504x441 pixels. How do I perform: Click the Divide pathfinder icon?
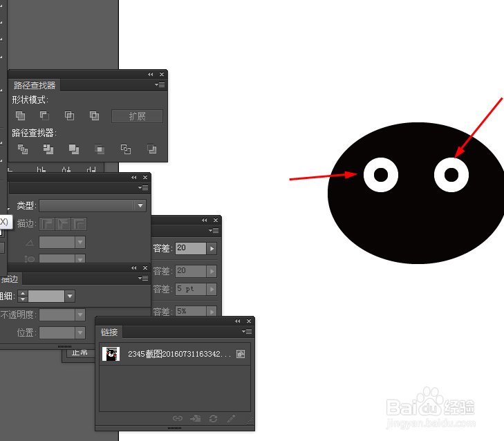click(x=23, y=149)
